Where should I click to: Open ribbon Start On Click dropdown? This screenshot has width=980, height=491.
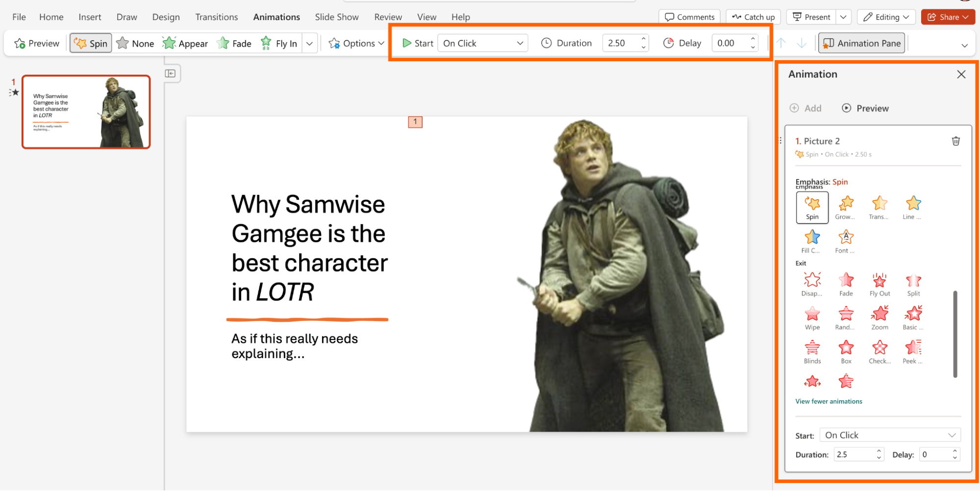[x=482, y=43]
